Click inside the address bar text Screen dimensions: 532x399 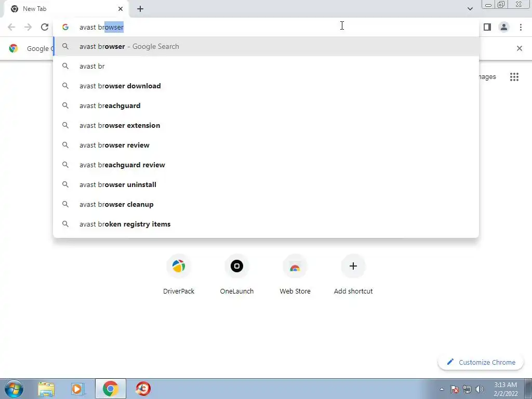(101, 27)
